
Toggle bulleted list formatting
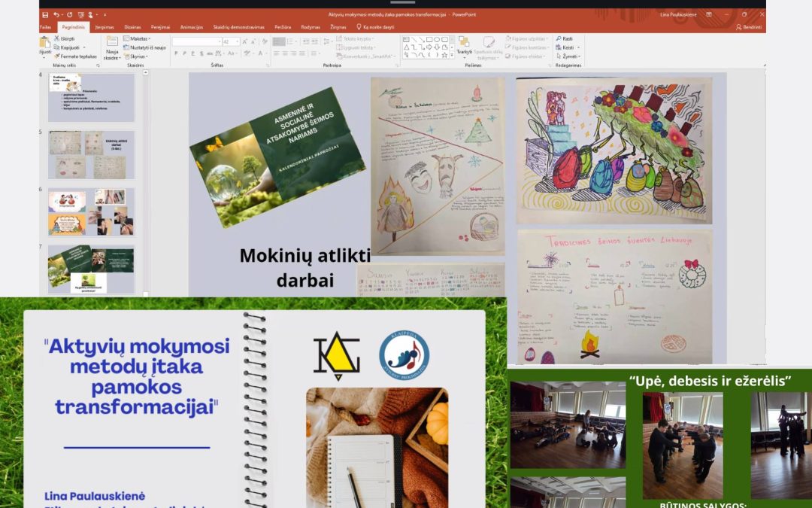[x=279, y=41]
